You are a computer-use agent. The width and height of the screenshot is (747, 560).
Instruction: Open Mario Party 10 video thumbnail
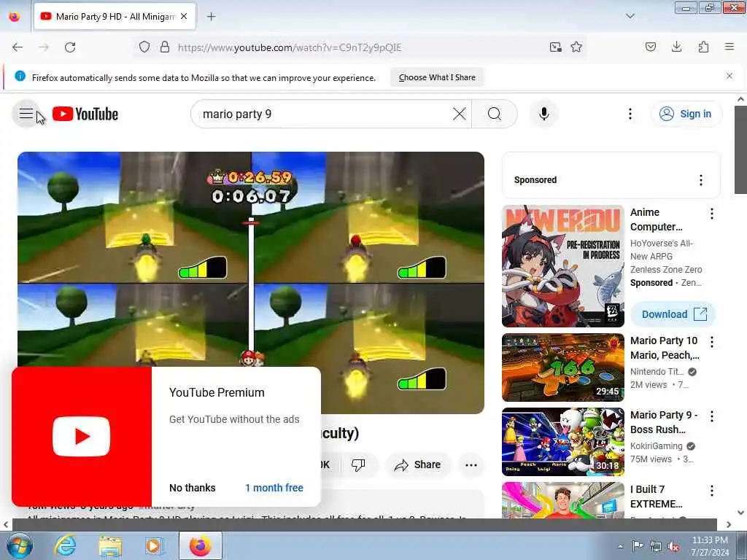[562, 367]
